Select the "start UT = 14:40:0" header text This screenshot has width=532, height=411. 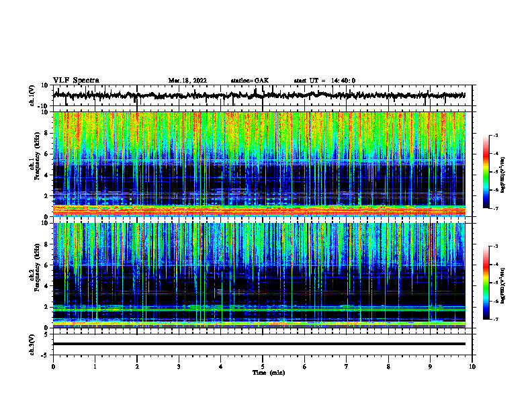click(x=324, y=81)
